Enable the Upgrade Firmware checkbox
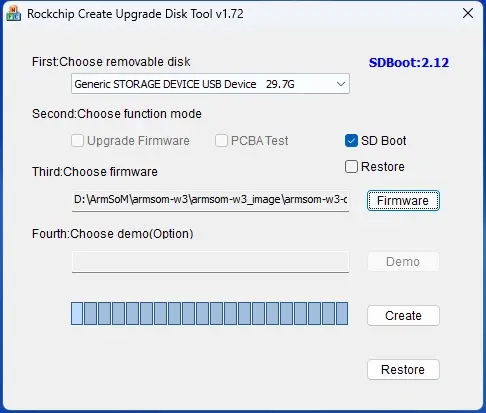This screenshot has height=413, width=486. tap(77, 140)
